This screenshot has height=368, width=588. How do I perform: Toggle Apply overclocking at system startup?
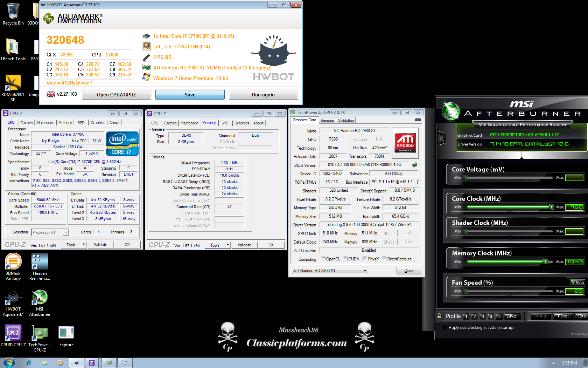(445, 328)
